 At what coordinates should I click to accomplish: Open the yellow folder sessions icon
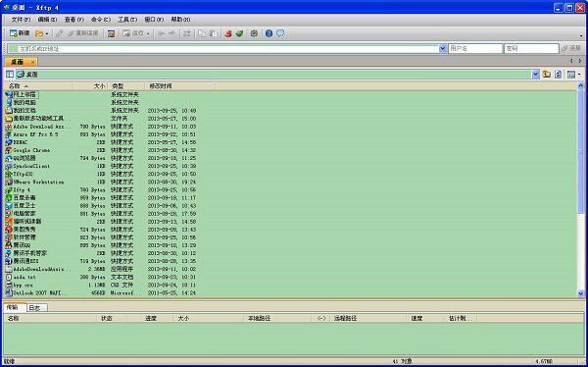click(x=39, y=33)
